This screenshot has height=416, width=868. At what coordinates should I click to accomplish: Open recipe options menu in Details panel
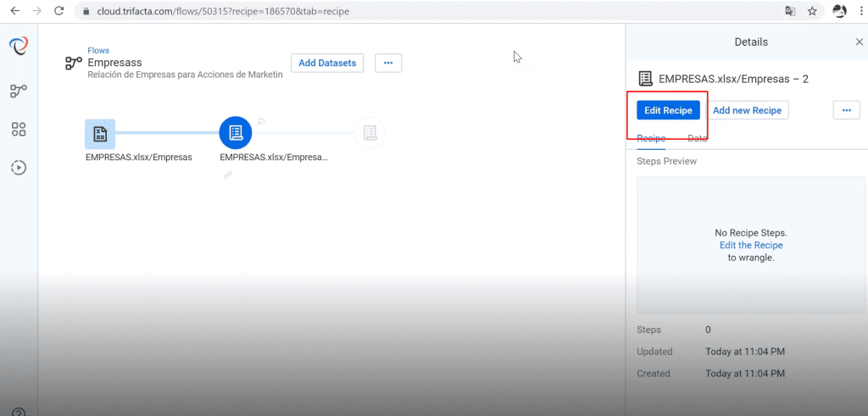point(847,110)
